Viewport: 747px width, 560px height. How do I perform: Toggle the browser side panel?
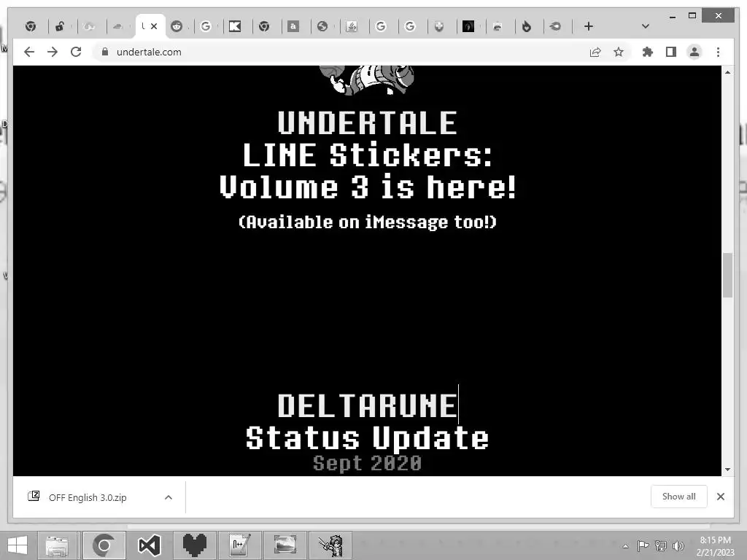(x=671, y=52)
